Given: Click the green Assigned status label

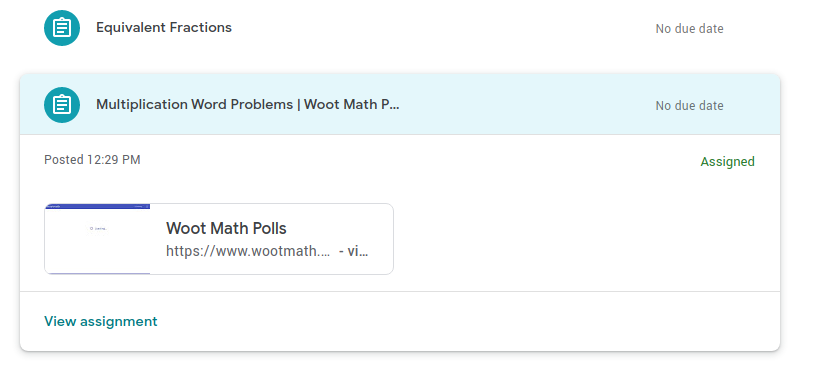Looking at the screenshot, I should [x=727, y=162].
